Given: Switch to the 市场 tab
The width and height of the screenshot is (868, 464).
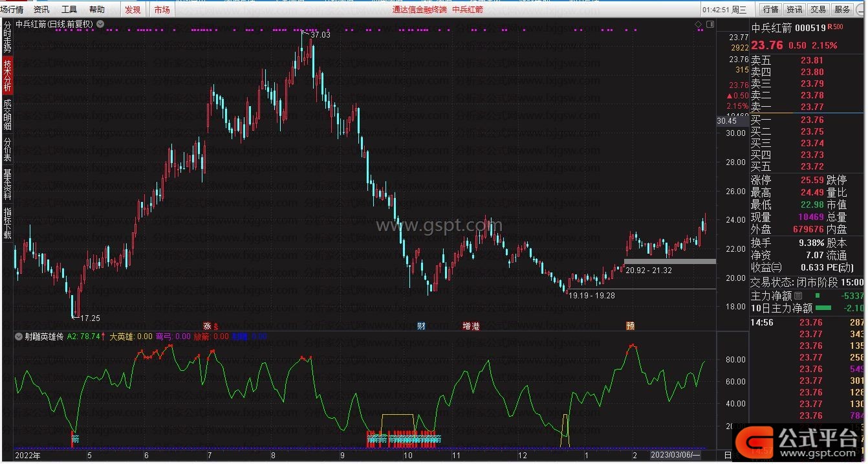Looking at the screenshot, I should pos(162,10).
